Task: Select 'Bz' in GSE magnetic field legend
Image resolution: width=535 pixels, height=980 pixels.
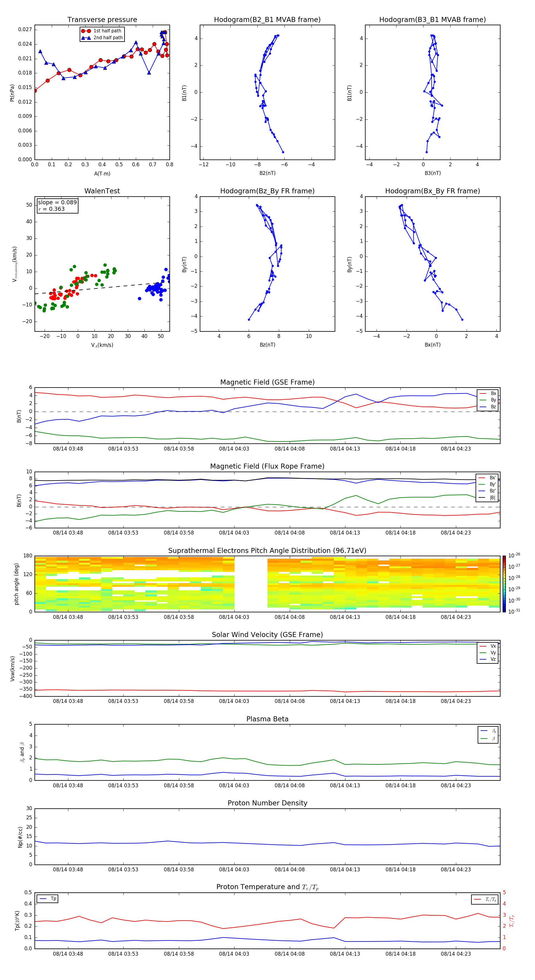Action: (x=488, y=407)
